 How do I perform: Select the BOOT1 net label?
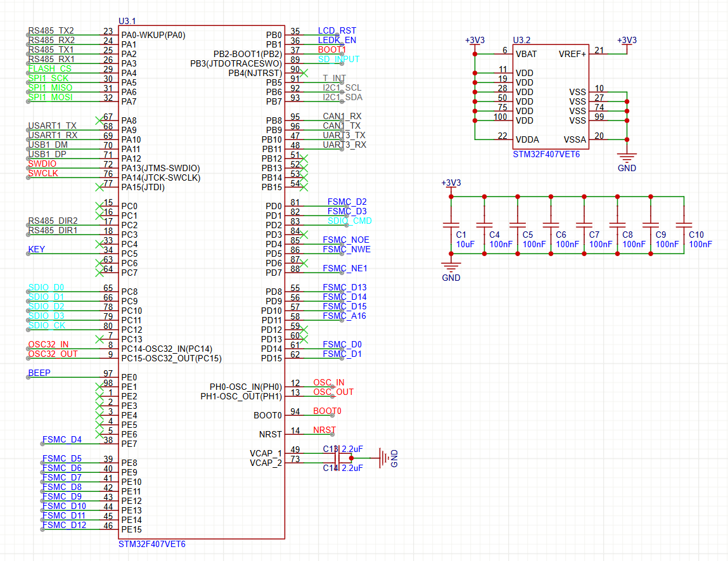[332, 49]
